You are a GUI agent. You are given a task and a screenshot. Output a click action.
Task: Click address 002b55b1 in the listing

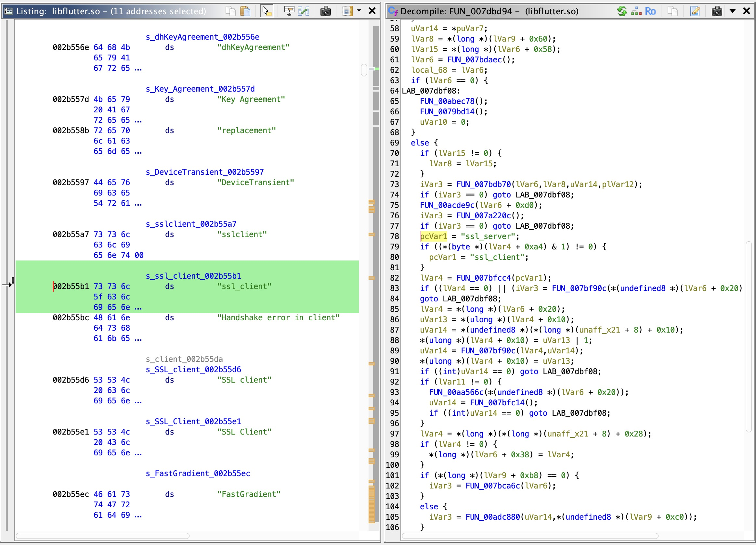pyautogui.click(x=71, y=286)
